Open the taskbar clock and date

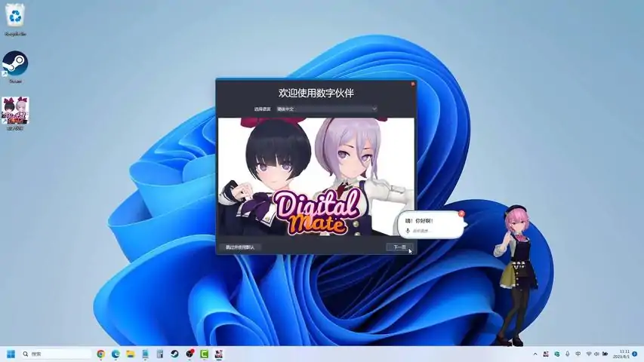pyautogui.click(x=624, y=354)
